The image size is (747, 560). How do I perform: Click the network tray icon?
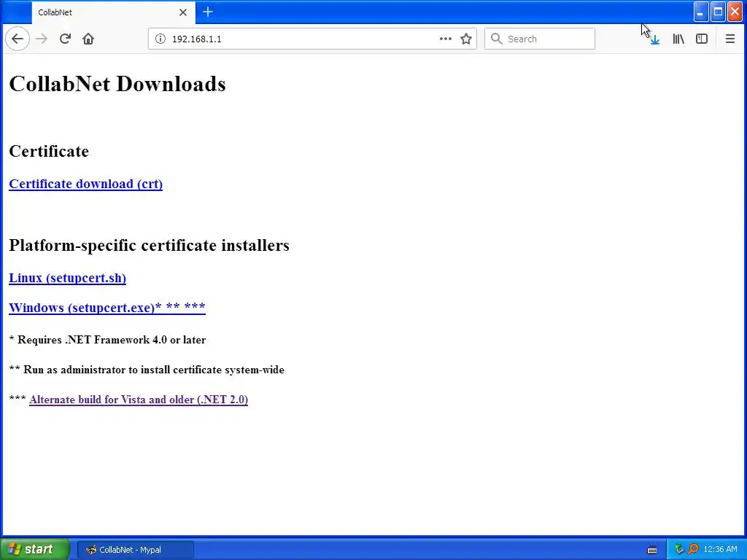point(679,550)
